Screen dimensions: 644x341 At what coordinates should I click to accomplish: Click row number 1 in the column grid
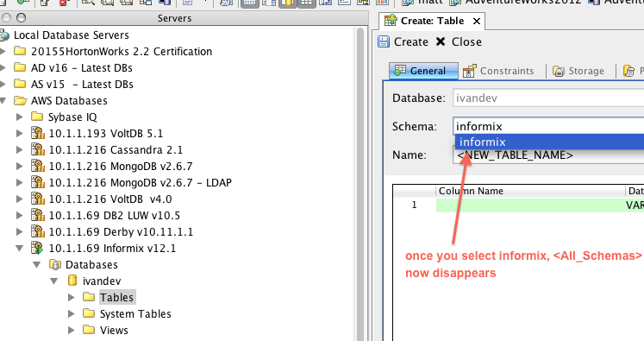pyautogui.click(x=414, y=205)
